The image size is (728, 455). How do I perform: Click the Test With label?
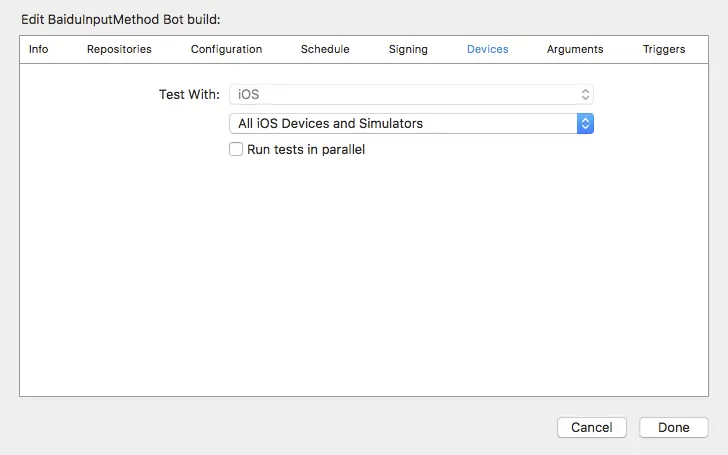click(x=189, y=95)
